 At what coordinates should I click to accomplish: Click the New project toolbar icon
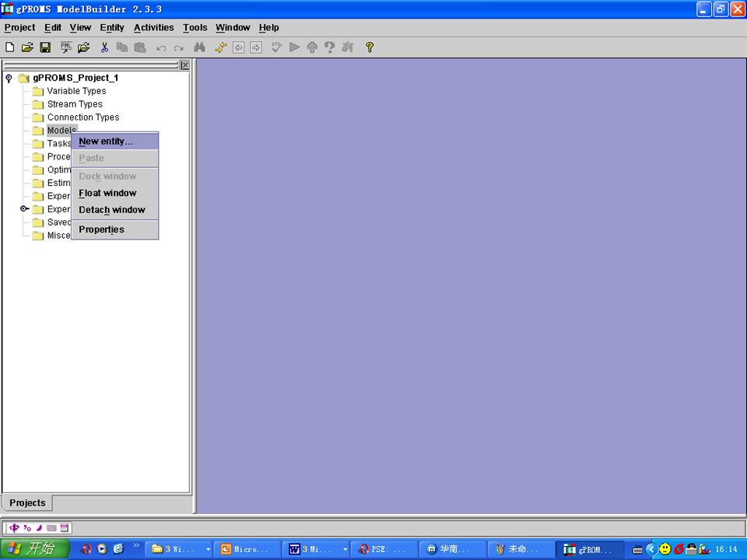[10, 47]
